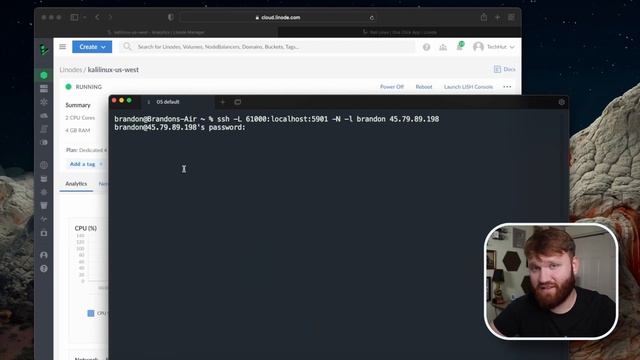Click the 2 CPU Cores summary text

[80, 118]
